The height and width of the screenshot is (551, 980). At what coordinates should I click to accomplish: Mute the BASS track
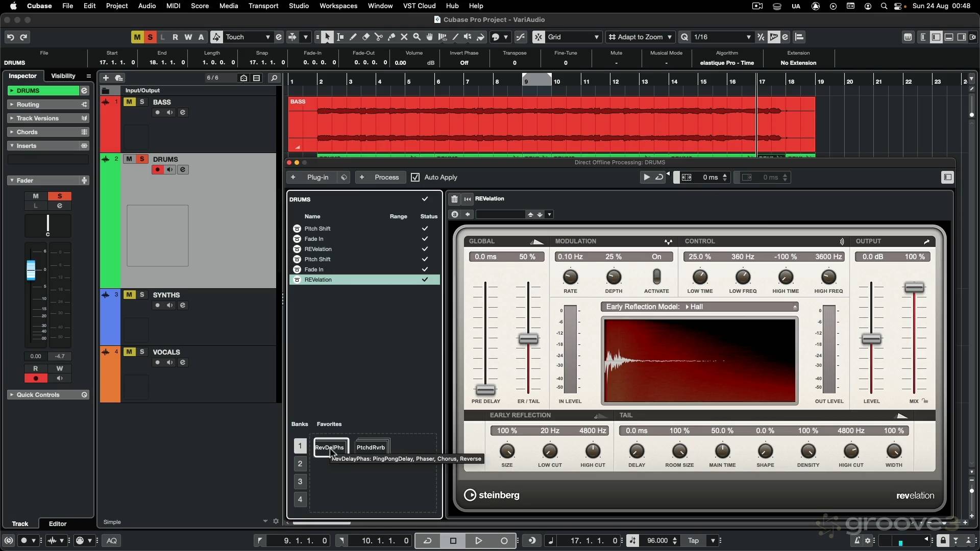(x=130, y=102)
